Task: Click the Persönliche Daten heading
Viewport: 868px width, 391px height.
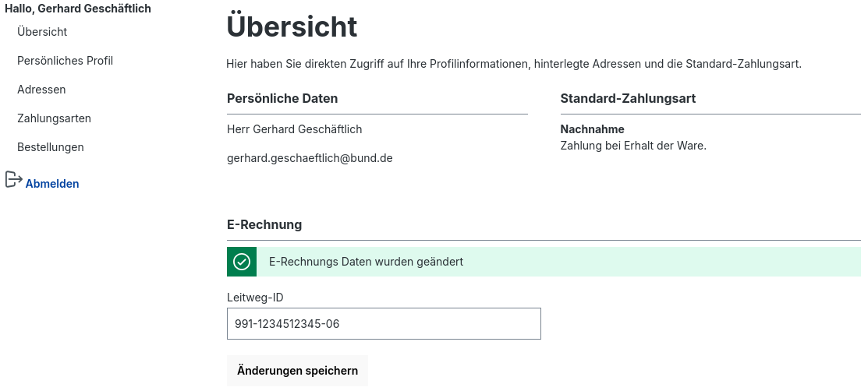Action: pyautogui.click(x=282, y=98)
